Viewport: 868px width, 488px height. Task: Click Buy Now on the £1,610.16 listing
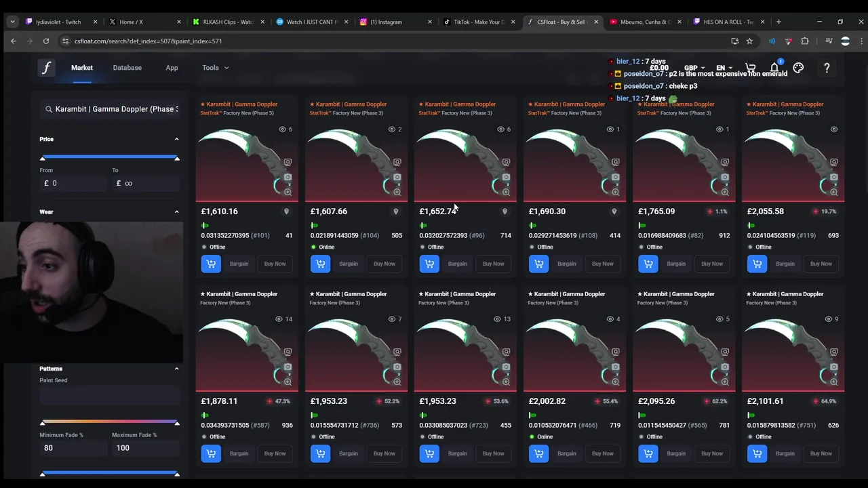(275, 264)
